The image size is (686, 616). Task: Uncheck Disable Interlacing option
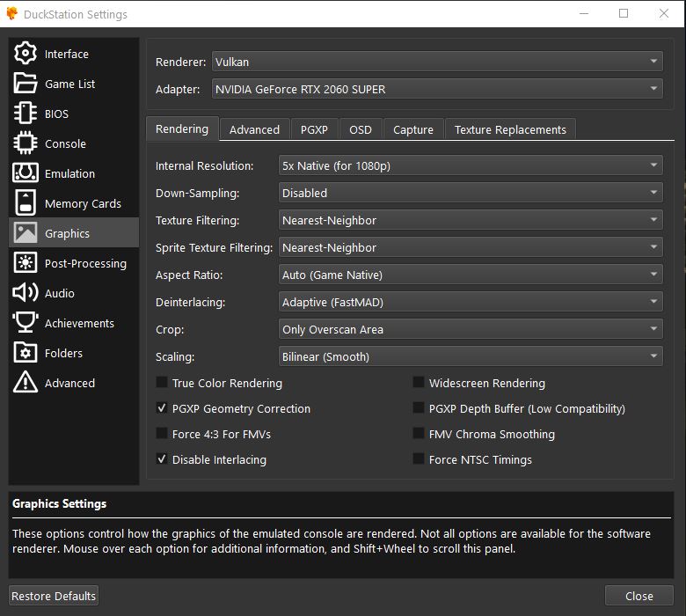[x=162, y=458]
